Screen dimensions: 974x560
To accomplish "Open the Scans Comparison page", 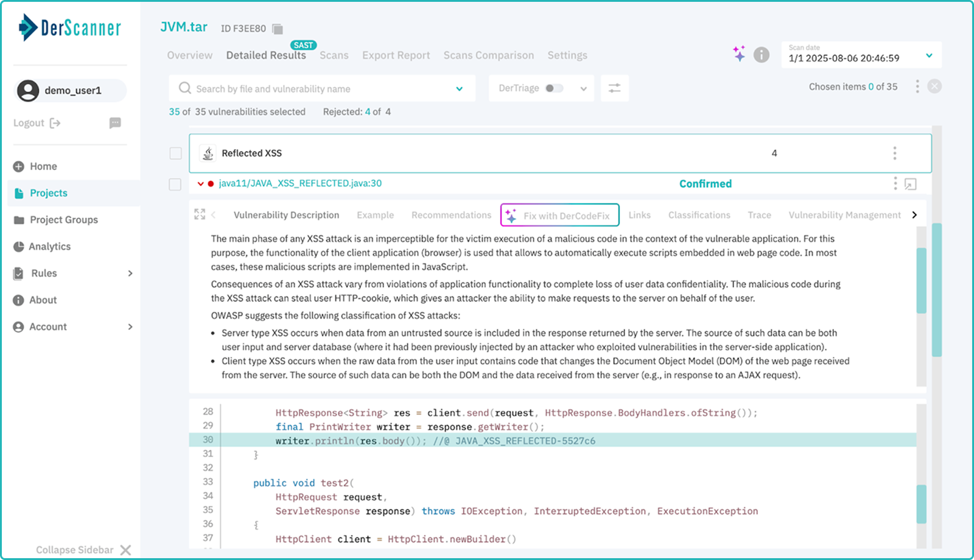I will point(488,55).
